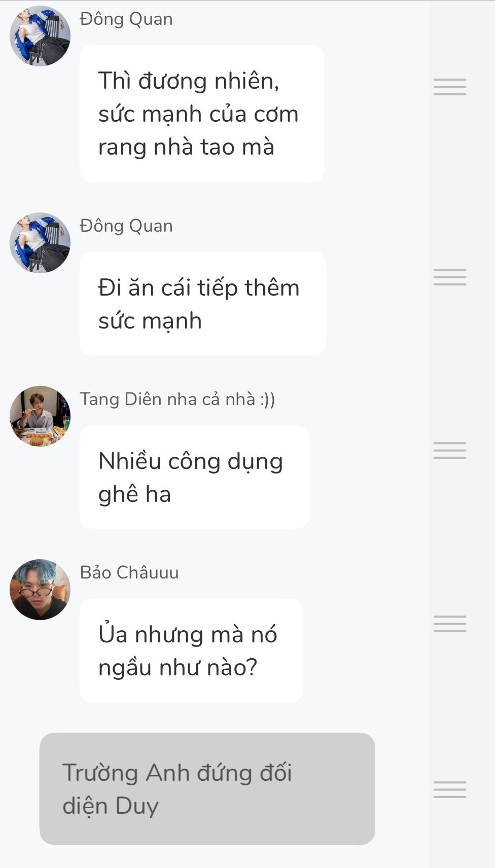Viewport: 495px width, 868px height.
Task: Open Đông Quan's avatar on the second message
Action: click(x=40, y=243)
